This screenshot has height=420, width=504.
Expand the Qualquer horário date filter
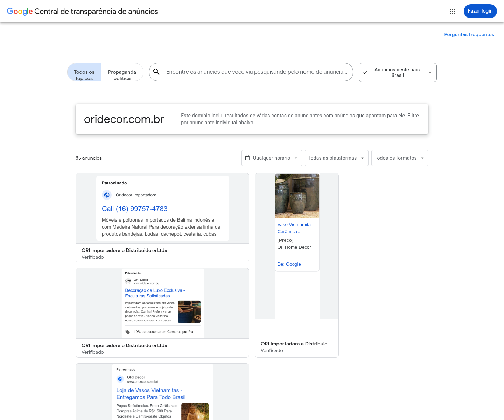tap(272, 158)
